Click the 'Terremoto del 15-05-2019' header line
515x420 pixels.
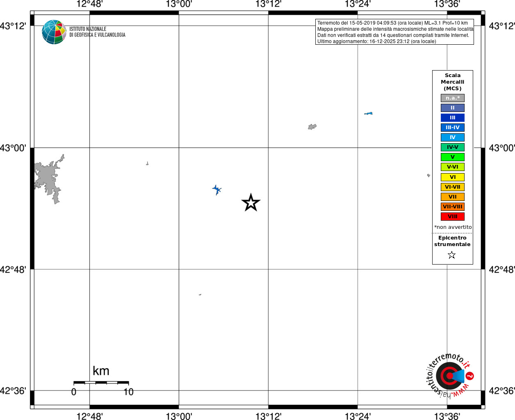pos(392,23)
